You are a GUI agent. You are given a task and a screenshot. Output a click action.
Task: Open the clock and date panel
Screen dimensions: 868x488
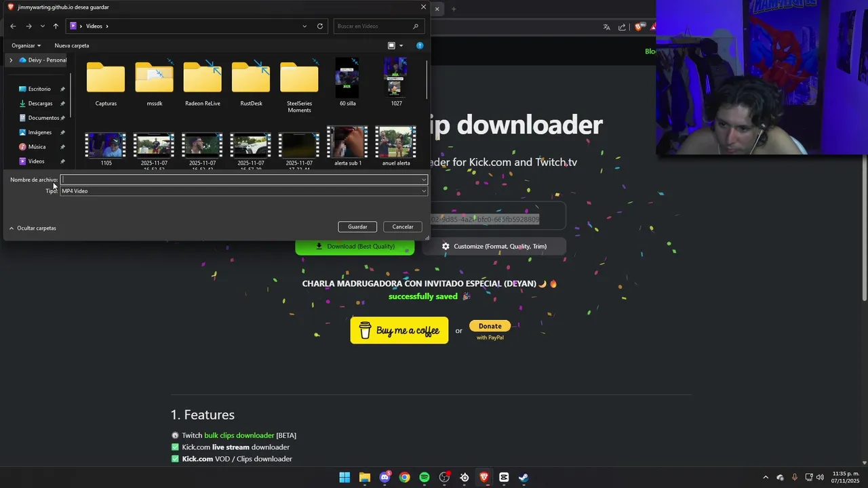pyautogui.click(x=846, y=477)
